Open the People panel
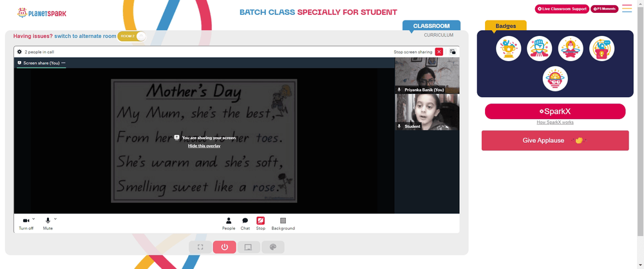This screenshot has width=644, height=269. click(x=229, y=224)
